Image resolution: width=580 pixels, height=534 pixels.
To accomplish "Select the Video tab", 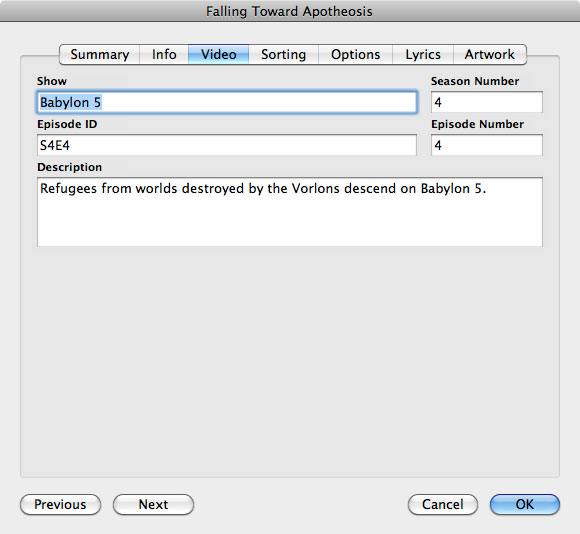I will 219,54.
